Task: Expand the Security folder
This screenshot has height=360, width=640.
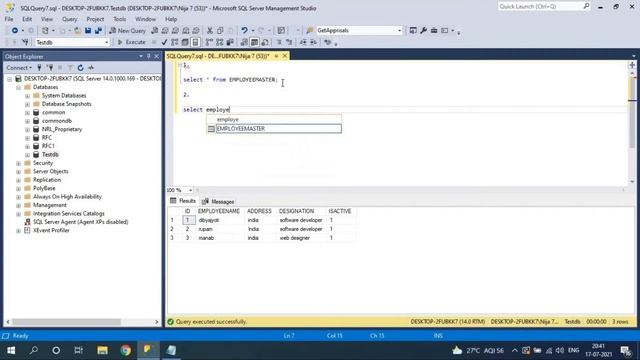Action: point(18,163)
